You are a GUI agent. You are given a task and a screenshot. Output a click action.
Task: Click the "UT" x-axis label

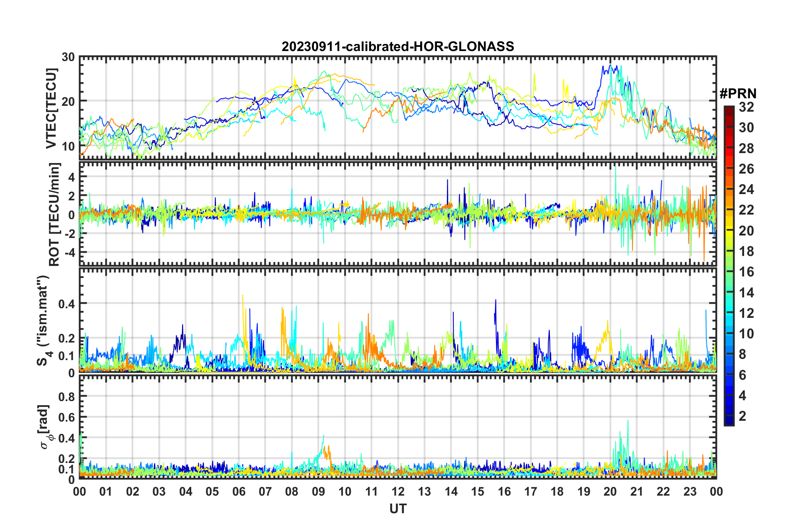pyautogui.click(x=398, y=509)
